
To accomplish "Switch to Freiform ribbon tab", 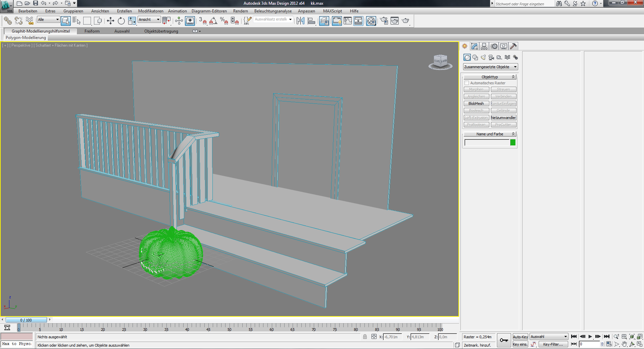I will click(x=92, y=31).
